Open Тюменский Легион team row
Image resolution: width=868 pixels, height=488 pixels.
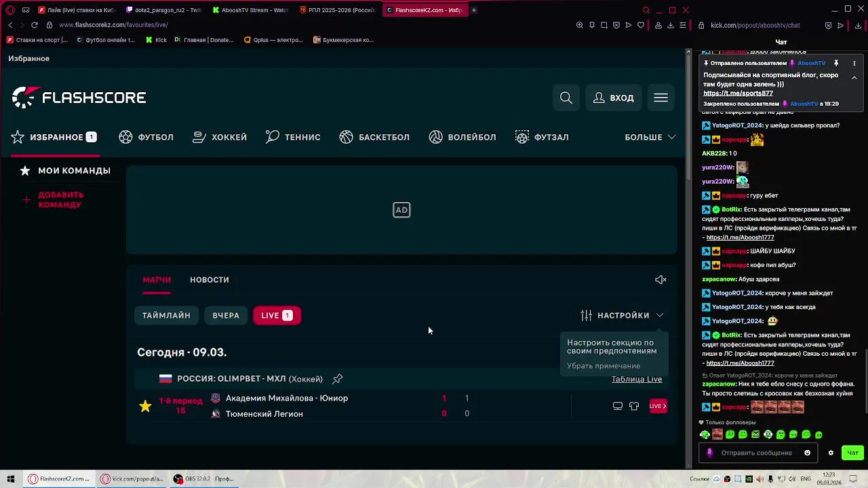pos(264,413)
